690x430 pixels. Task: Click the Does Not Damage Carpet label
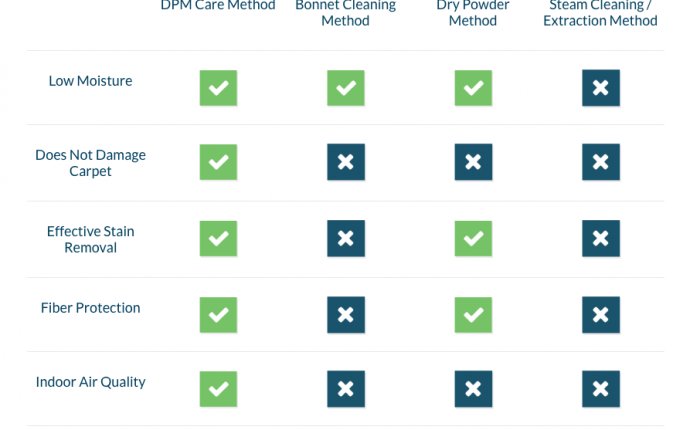coord(90,163)
